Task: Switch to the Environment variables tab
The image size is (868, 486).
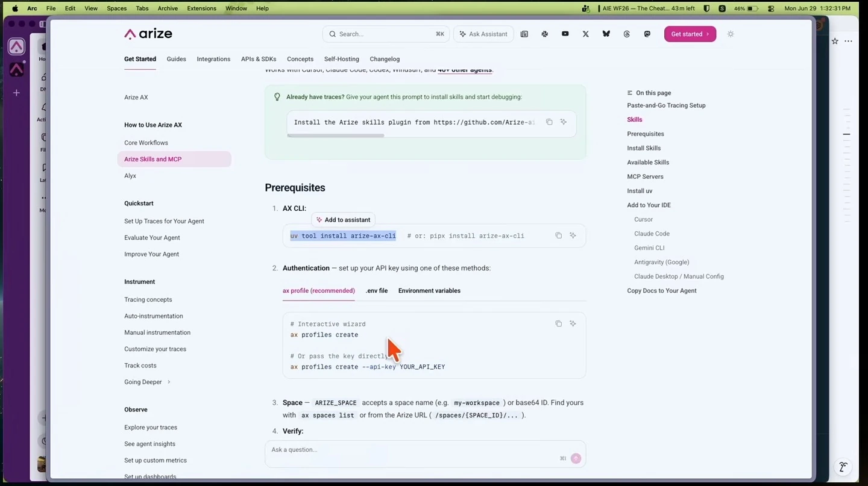Action: pyautogui.click(x=429, y=291)
